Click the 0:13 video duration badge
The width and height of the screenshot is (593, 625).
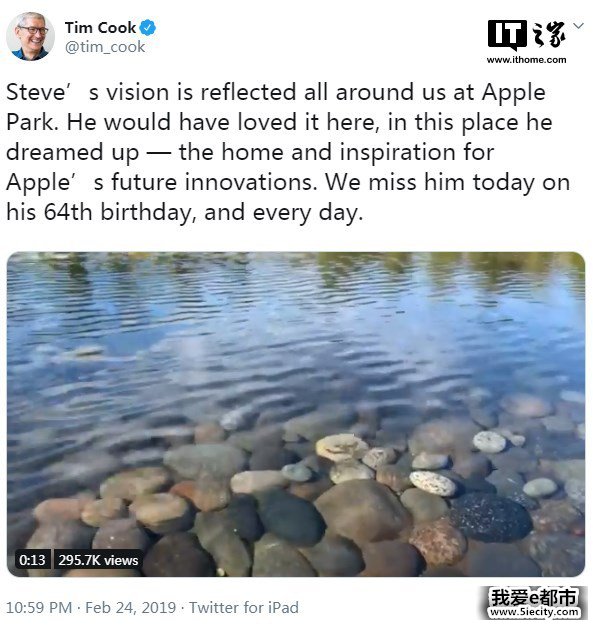[x=32, y=560]
